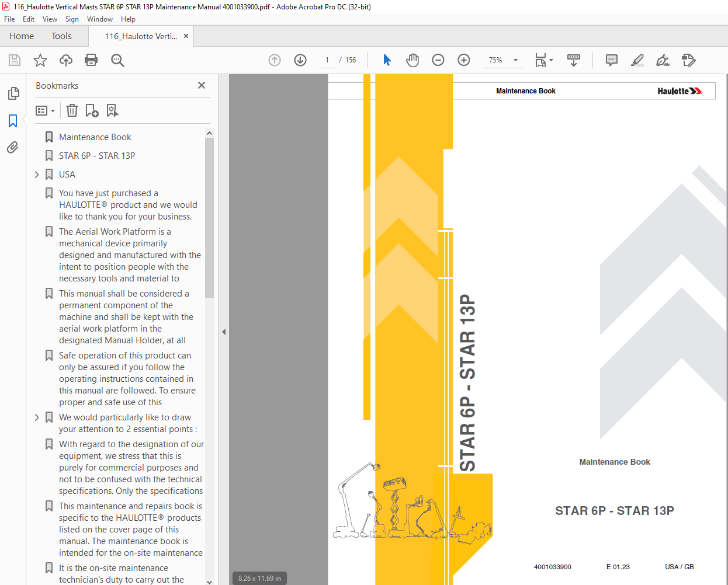The image size is (728, 585).
Task: Zoom in with plus button
Action: coord(464,60)
